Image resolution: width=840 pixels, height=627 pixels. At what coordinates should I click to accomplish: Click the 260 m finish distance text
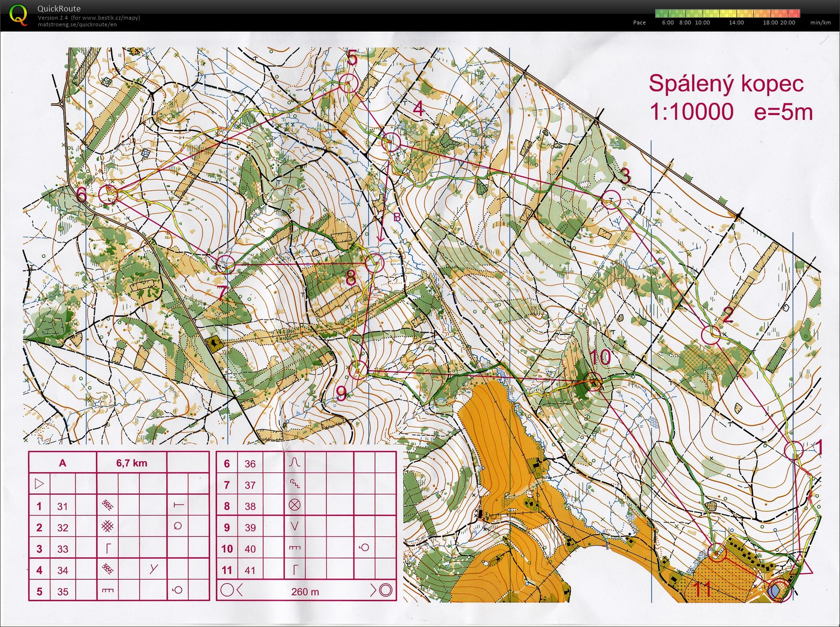click(x=305, y=592)
